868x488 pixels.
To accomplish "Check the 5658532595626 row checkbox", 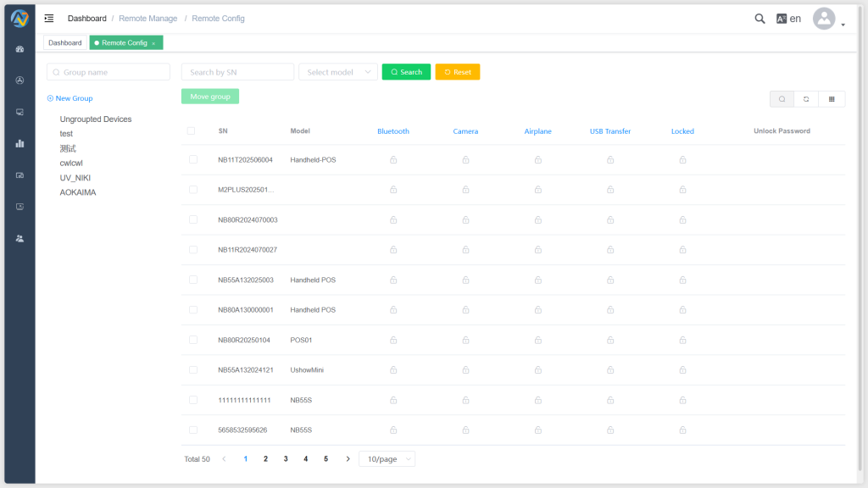I will (x=193, y=430).
